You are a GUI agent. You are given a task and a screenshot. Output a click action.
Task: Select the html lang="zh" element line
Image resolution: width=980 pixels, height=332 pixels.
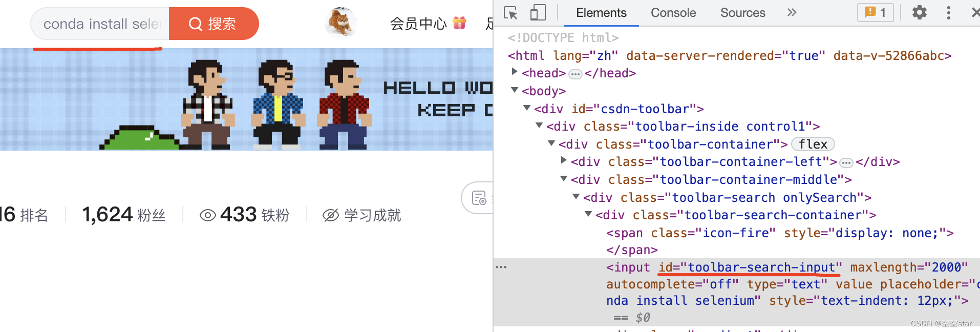[730, 55]
